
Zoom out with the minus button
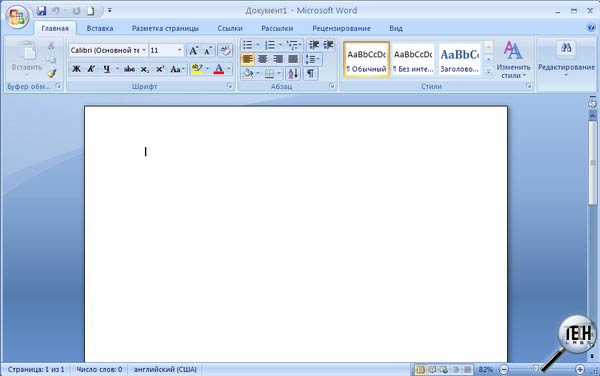[504, 369]
